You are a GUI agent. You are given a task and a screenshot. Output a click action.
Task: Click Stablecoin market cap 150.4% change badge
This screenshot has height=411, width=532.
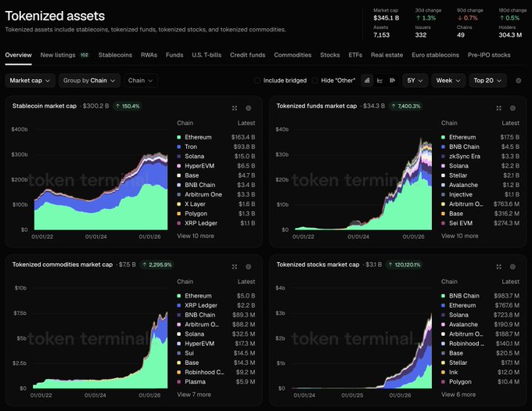128,106
